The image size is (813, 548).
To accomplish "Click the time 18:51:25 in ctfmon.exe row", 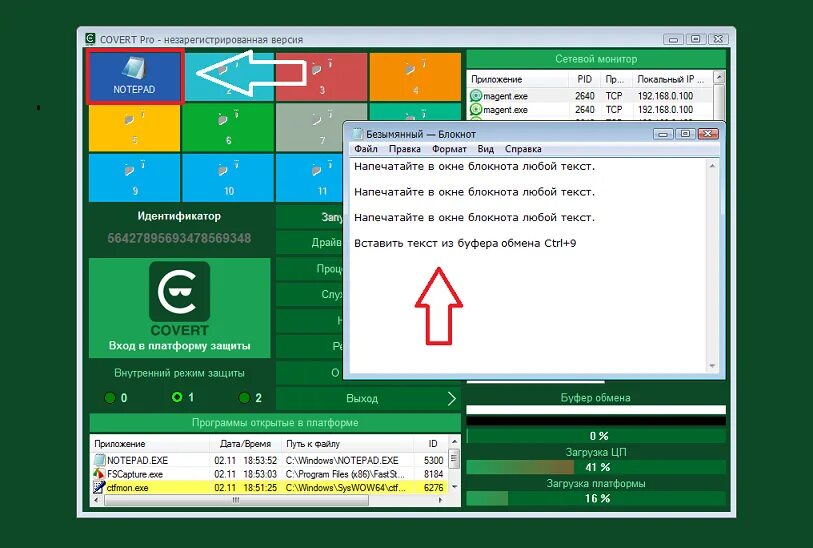I will point(260,488).
